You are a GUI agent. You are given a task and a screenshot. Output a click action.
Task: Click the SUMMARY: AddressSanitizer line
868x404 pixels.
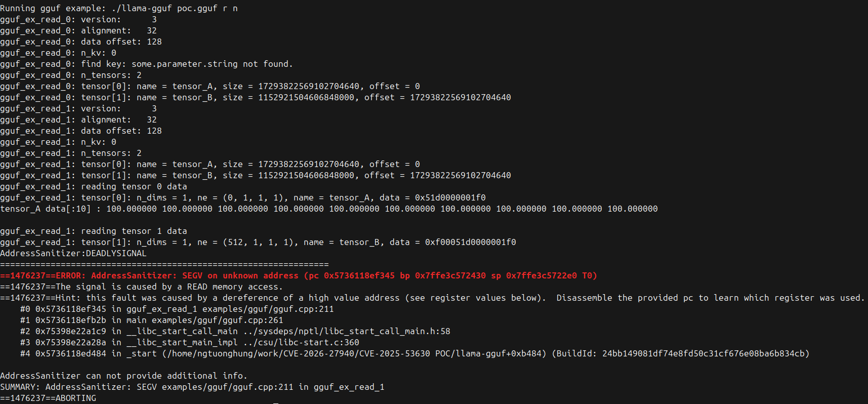pos(192,387)
